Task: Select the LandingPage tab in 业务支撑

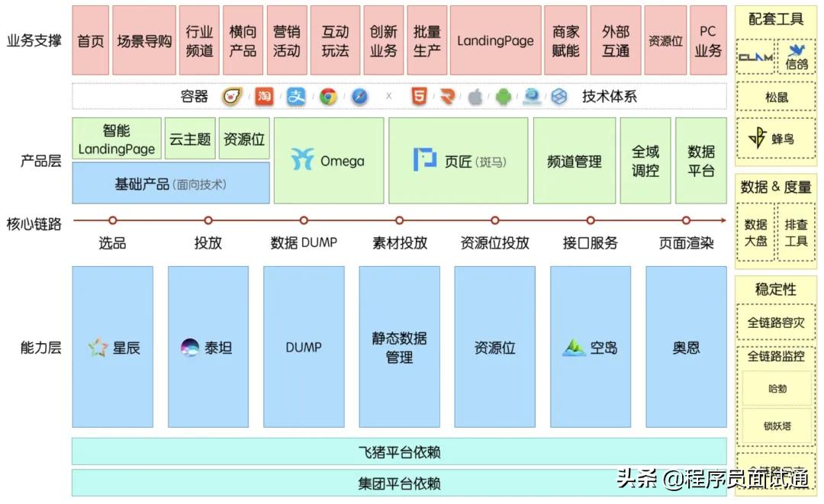Action: click(x=494, y=41)
